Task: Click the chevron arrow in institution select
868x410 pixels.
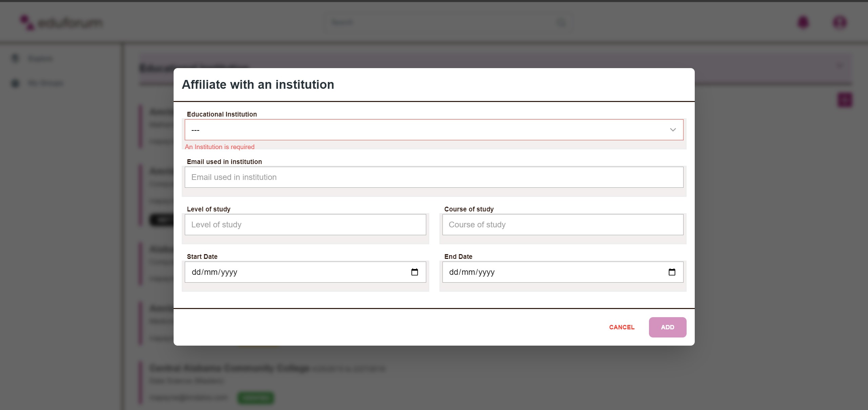Action: pyautogui.click(x=673, y=130)
